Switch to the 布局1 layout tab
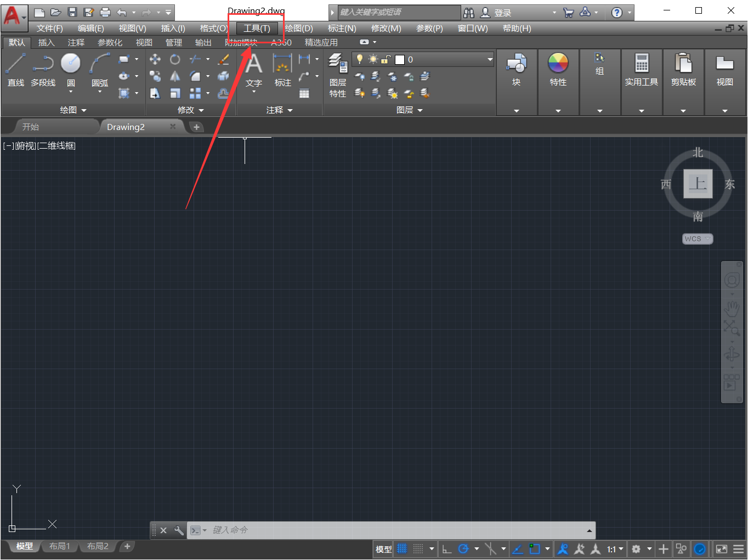The image size is (748, 560). [59, 546]
